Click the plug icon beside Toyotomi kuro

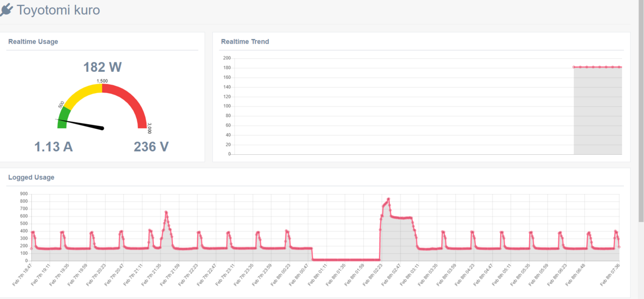[x=6, y=10]
